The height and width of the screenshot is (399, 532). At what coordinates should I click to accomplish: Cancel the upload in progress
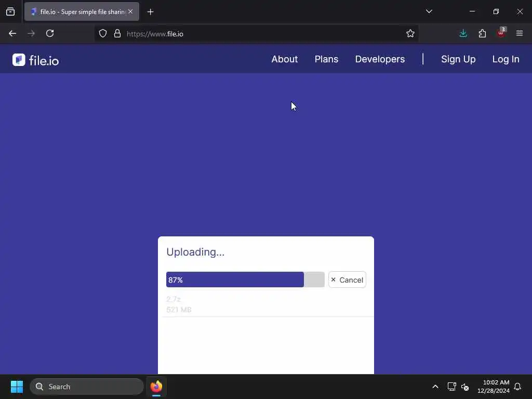[347, 280]
